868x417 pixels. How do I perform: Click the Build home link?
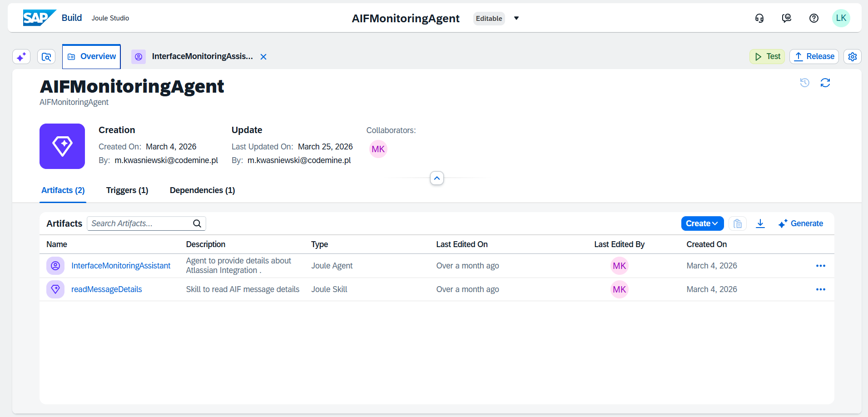pos(72,18)
